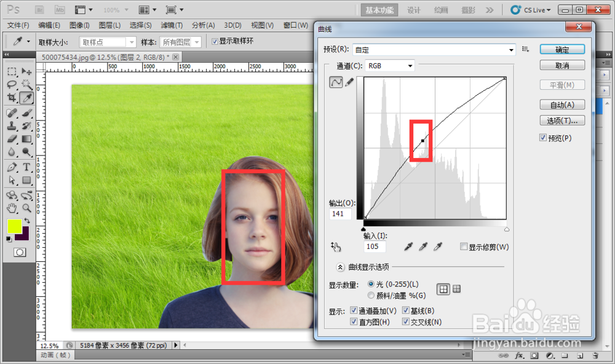Choose pencil draw mode in Curves
Image resolution: width=615 pixels, height=364 pixels.
pyautogui.click(x=349, y=82)
